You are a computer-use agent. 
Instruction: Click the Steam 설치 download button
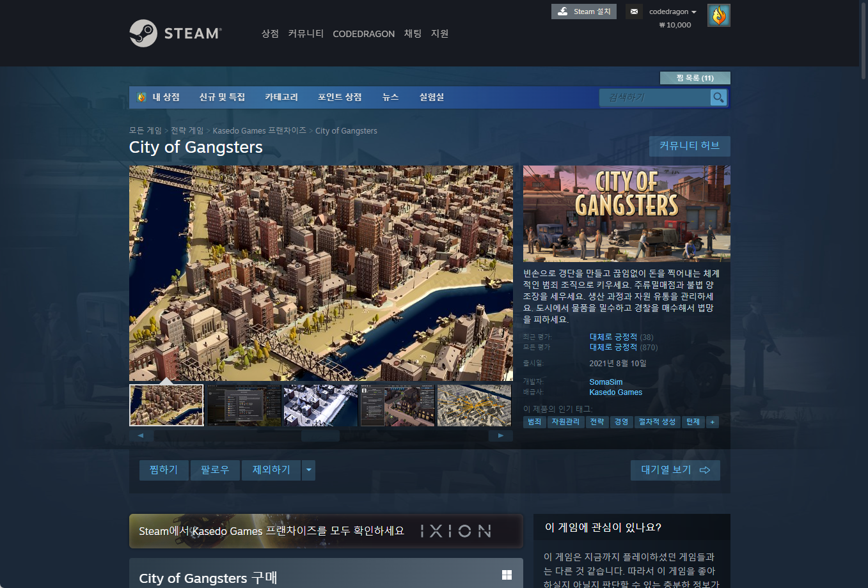click(x=584, y=12)
